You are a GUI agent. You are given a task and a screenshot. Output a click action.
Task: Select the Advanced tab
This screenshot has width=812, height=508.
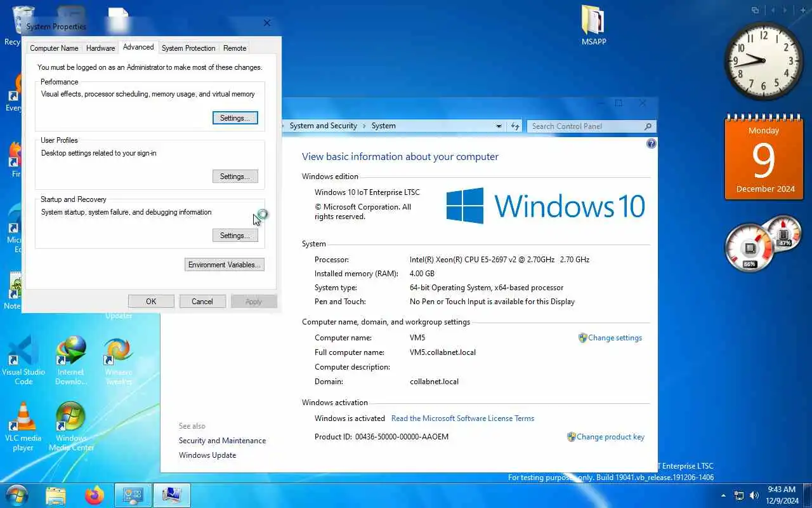pyautogui.click(x=138, y=47)
